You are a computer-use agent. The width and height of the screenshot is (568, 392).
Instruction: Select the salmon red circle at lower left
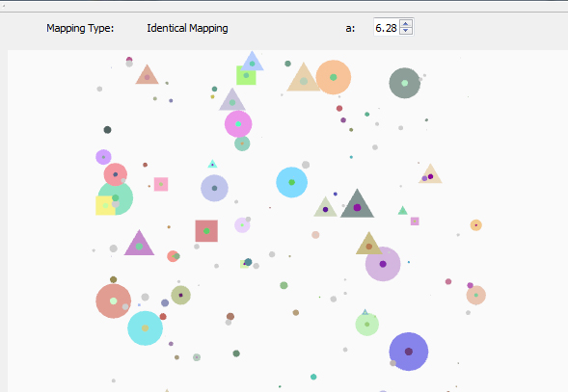pos(114,301)
